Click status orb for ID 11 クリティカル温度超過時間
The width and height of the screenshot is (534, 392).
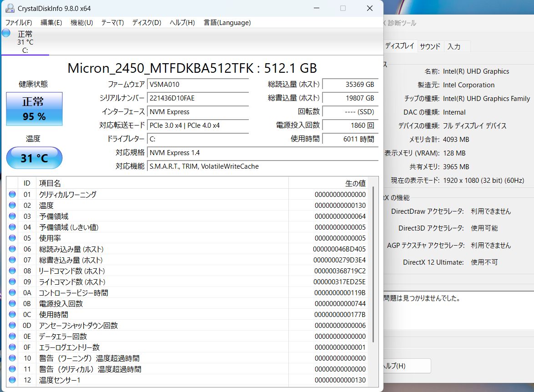[x=12, y=368]
